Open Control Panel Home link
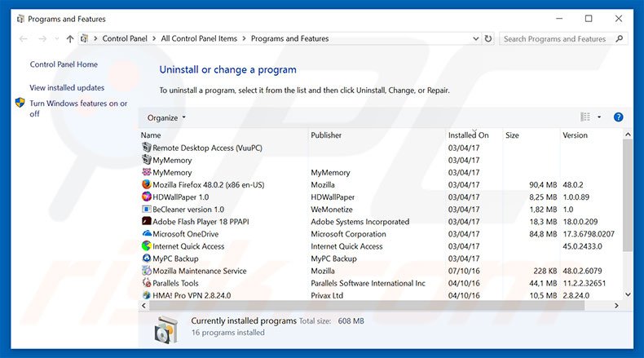644x358 pixels. coord(64,64)
